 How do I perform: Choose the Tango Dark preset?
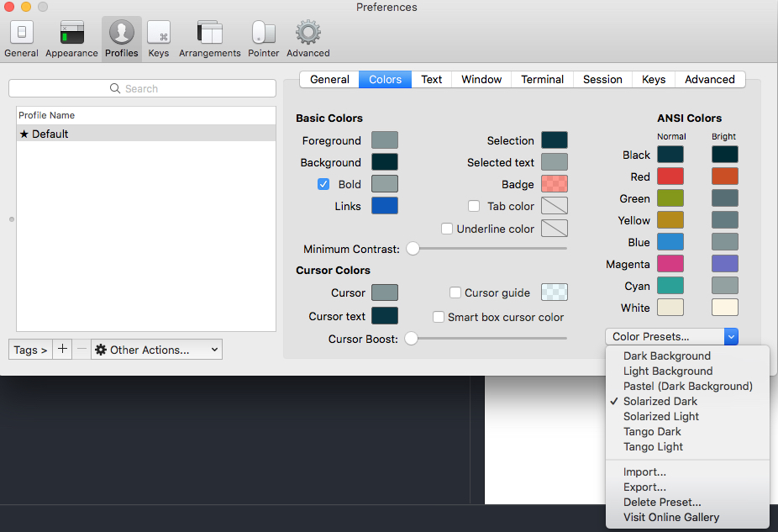click(652, 431)
